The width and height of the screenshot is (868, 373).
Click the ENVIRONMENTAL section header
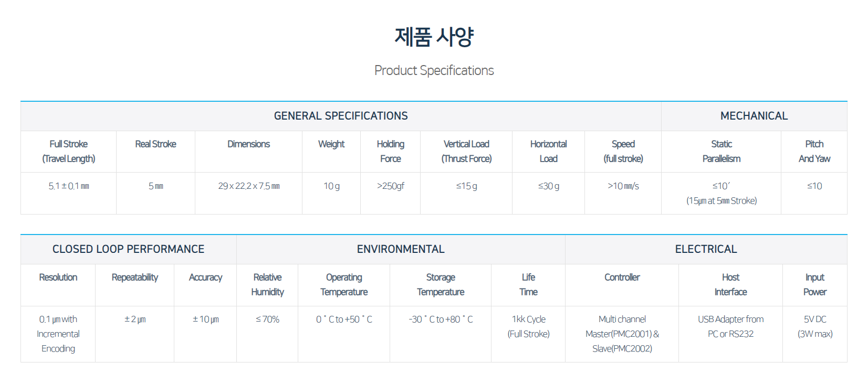401,249
